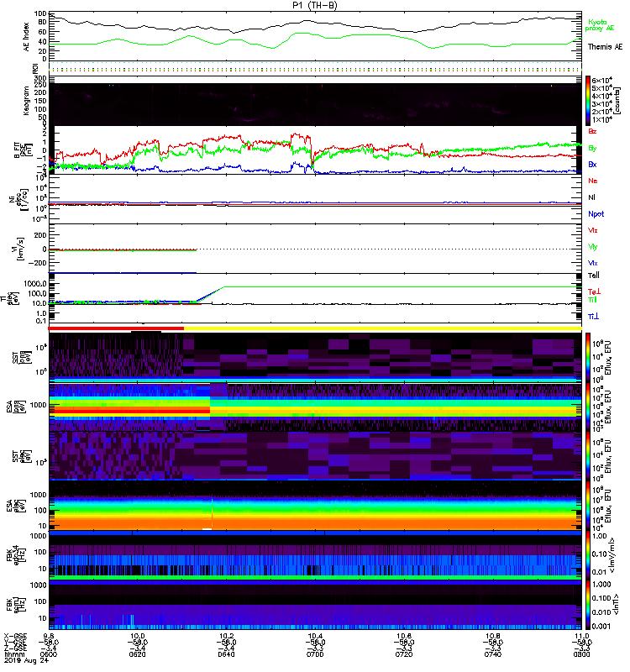Image resolution: width=630 pixels, height=672 pixels.
Task: Click the blue Npot legend label
Action: [596, 214]
